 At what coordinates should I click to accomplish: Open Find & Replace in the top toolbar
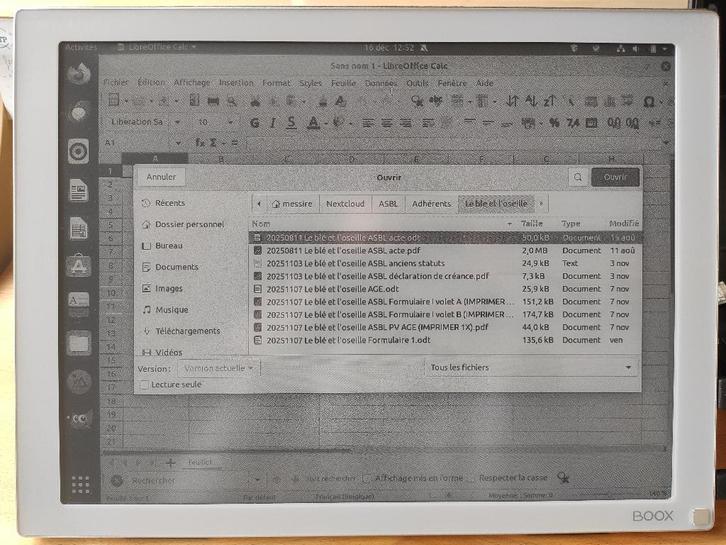pyautogui.click(x=417, y=101)
